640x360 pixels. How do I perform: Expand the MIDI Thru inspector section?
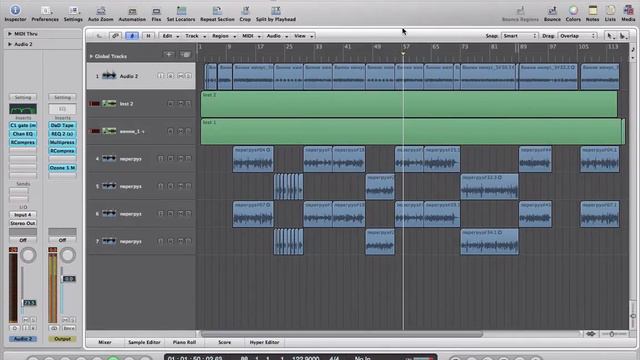(x=10, y=34)
